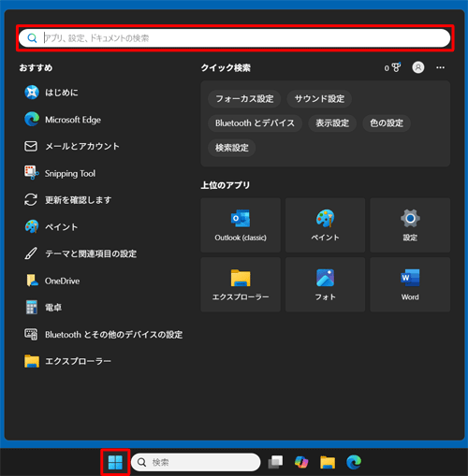The height and width of the screenshot is (476, 468).
Task: Open OneDrive icon in recommended list
Action: coord(32,281)
